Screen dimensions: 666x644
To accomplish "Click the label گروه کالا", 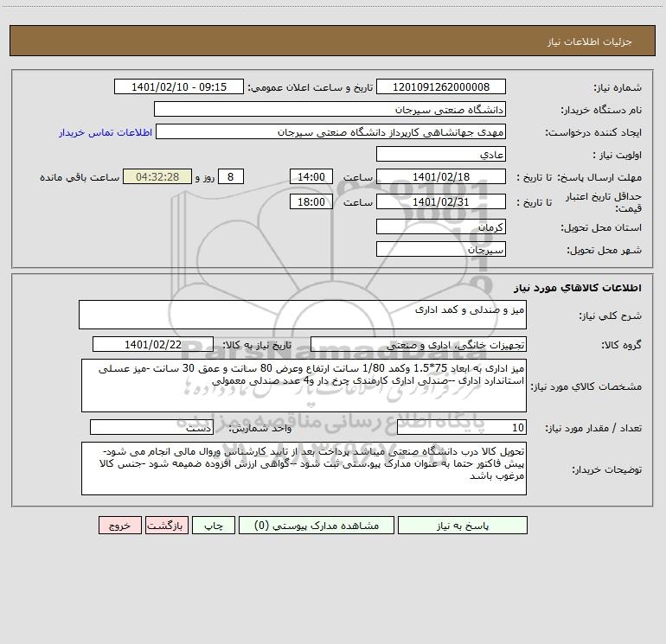I will click(x=621, y=345).
